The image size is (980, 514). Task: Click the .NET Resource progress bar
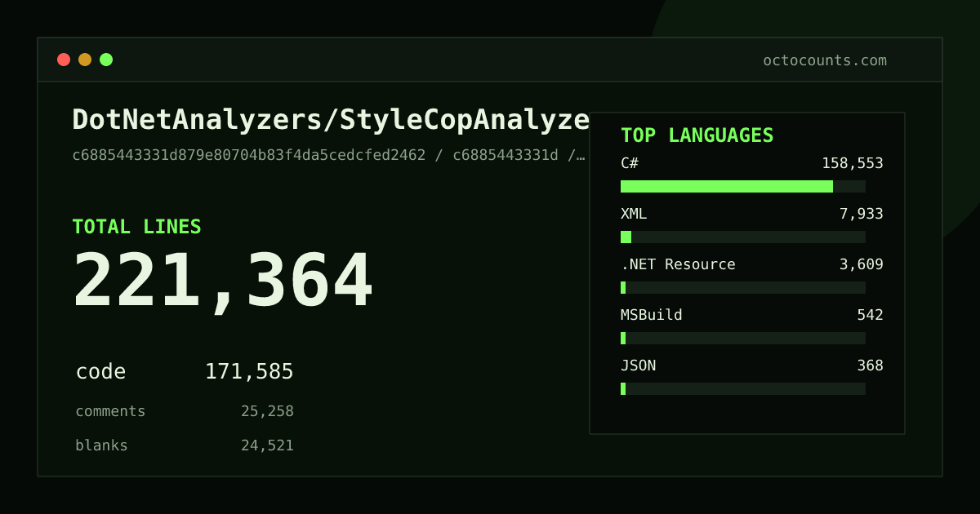pyautogui.click(x=743, y=287)
